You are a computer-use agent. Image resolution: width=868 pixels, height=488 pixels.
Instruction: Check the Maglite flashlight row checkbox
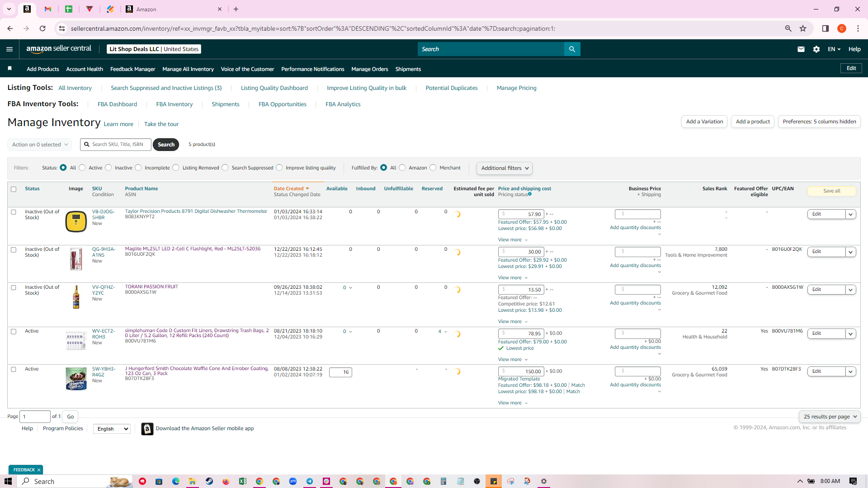pyautogui.click(x=14, y=250)
